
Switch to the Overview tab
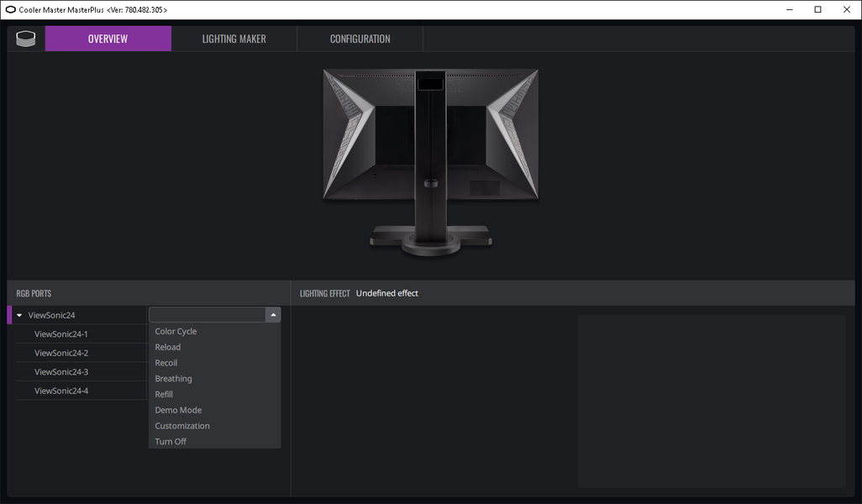108,39
